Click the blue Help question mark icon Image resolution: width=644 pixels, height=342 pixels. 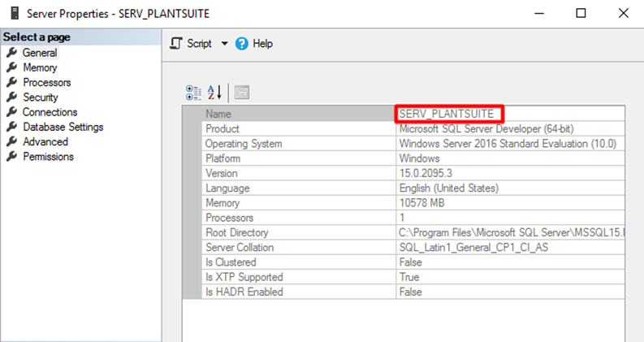coord(241,43)
